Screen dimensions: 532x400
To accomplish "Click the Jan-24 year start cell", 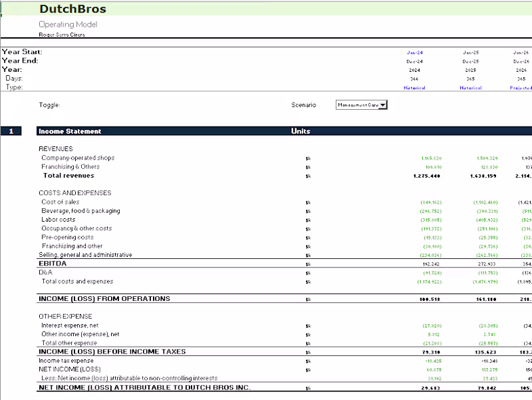I will (x=414, y=53).
